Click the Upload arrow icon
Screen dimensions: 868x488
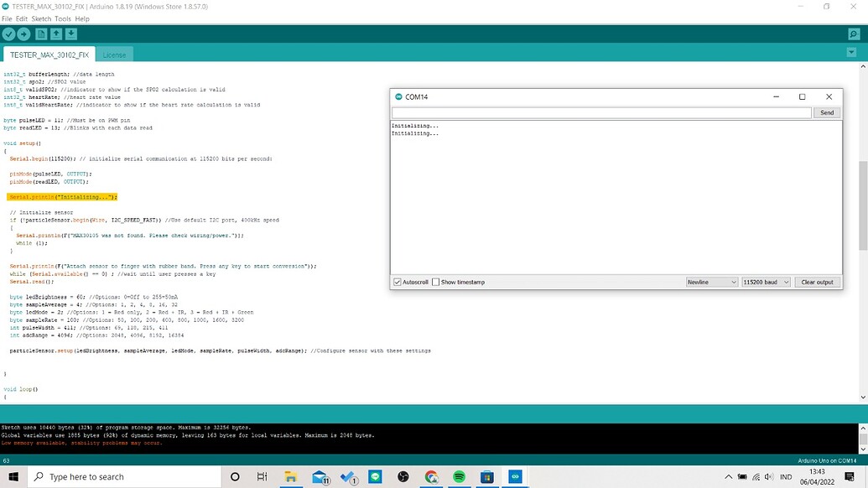(x=23, y=34)
